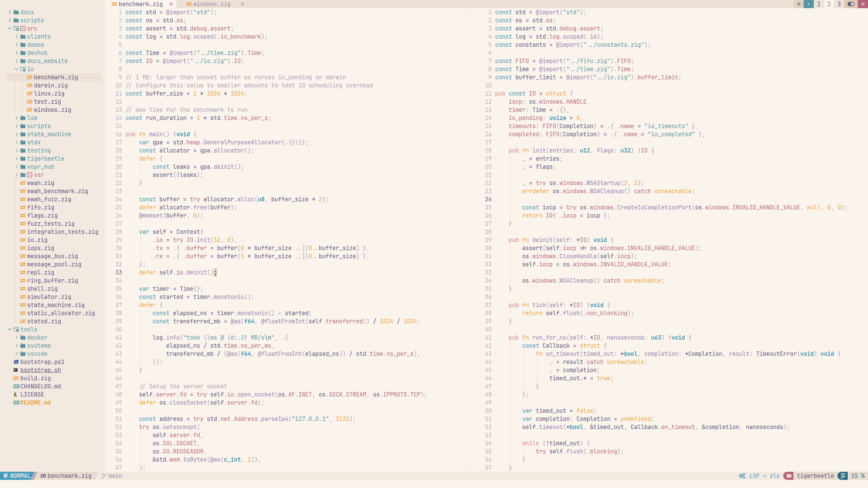Click the vscode folder in tools
868x488 pixels.
pyautogui.click(x=37, y=354)
